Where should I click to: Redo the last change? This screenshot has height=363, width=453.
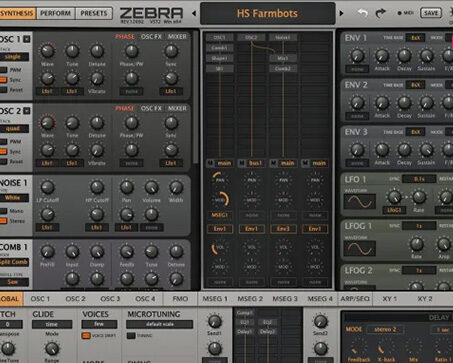[380, 13]
